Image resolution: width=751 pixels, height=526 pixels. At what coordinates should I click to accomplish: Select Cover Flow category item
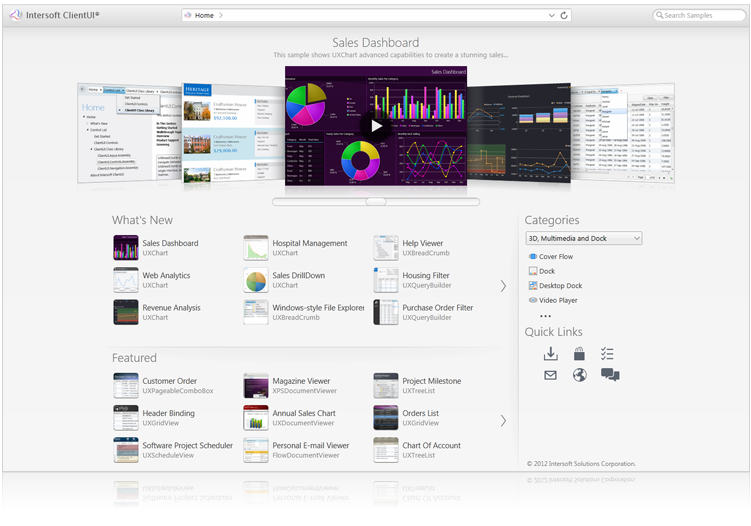[x=551, y=256]
